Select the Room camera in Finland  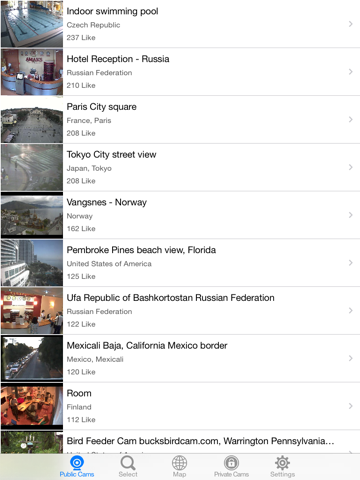tap(180, 406)
